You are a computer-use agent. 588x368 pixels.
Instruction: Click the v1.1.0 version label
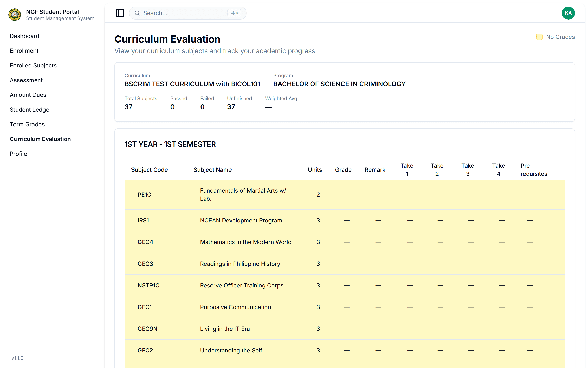[x=18, y=358]
